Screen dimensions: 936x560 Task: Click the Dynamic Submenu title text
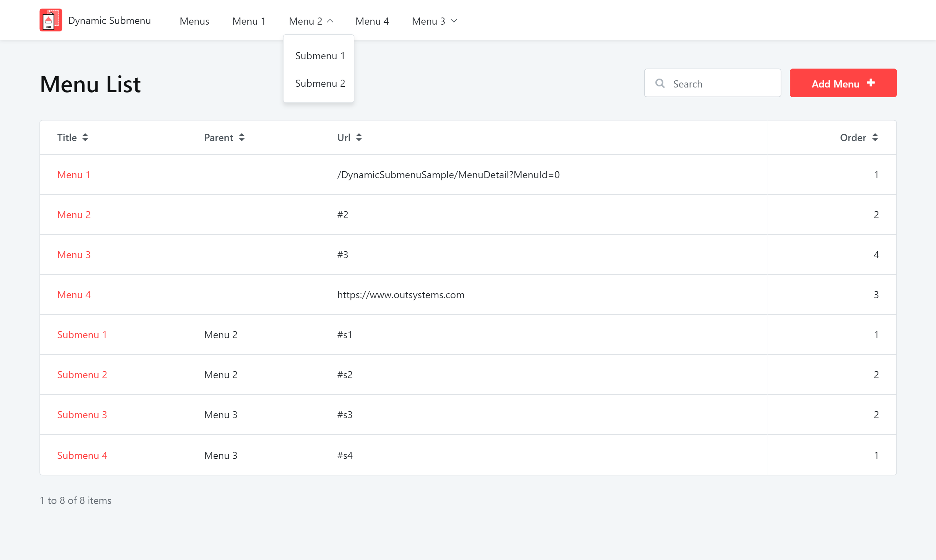(109, 20)
